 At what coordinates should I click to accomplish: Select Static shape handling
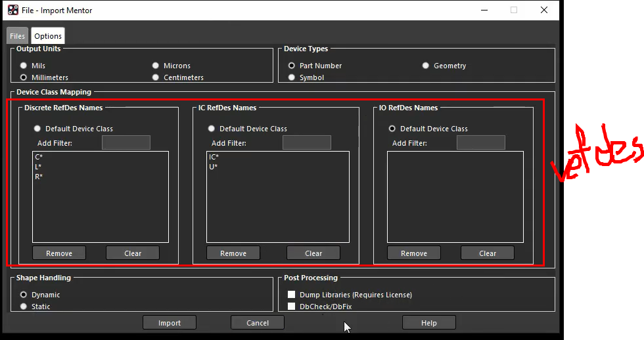[x=24, y=307]
